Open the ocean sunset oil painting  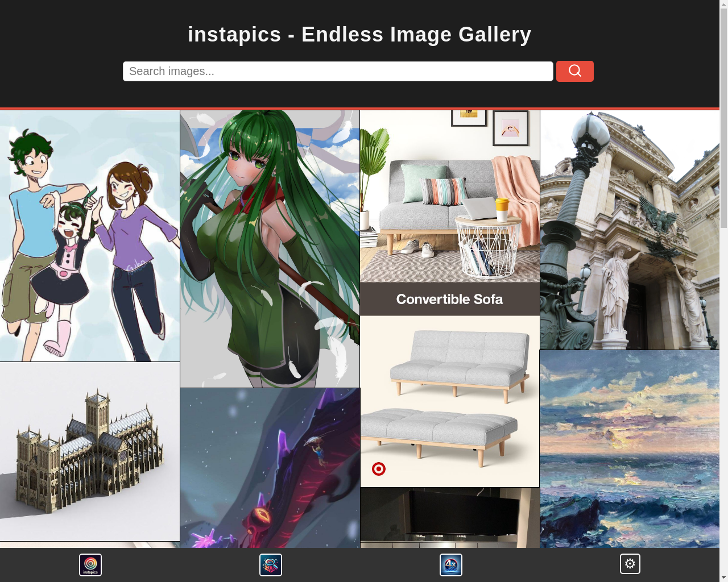630,449
